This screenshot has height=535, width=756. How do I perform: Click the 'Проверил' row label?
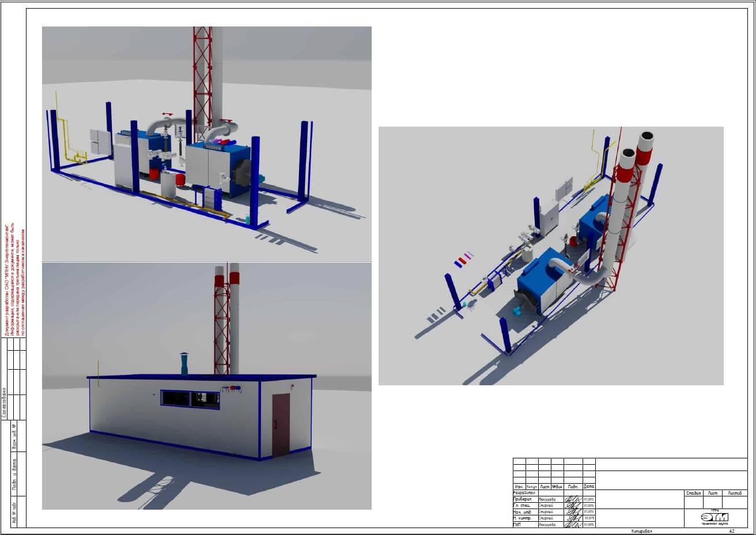click(524, 499)
